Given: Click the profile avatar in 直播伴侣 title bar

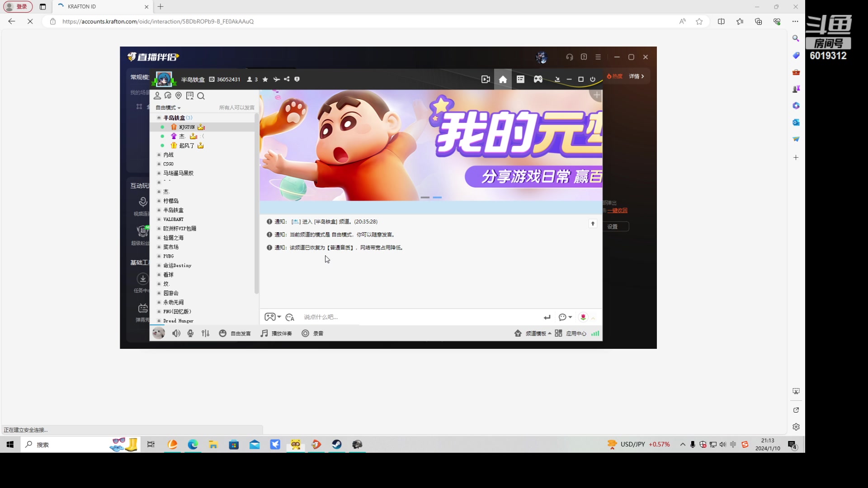Looking at the screenshot, I should coord(542,57).
